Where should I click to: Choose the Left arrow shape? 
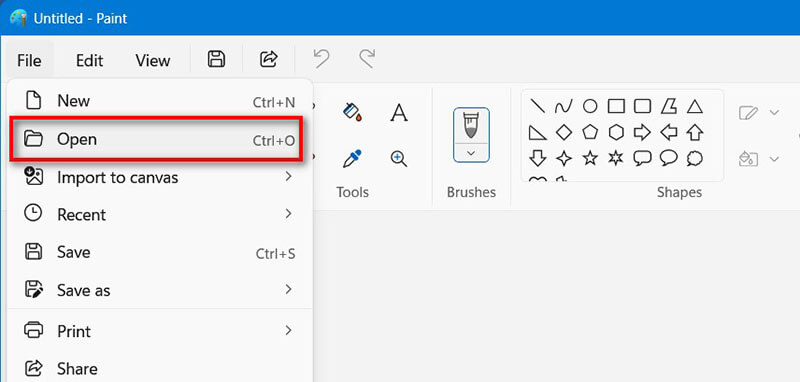(x=669, y=133)
